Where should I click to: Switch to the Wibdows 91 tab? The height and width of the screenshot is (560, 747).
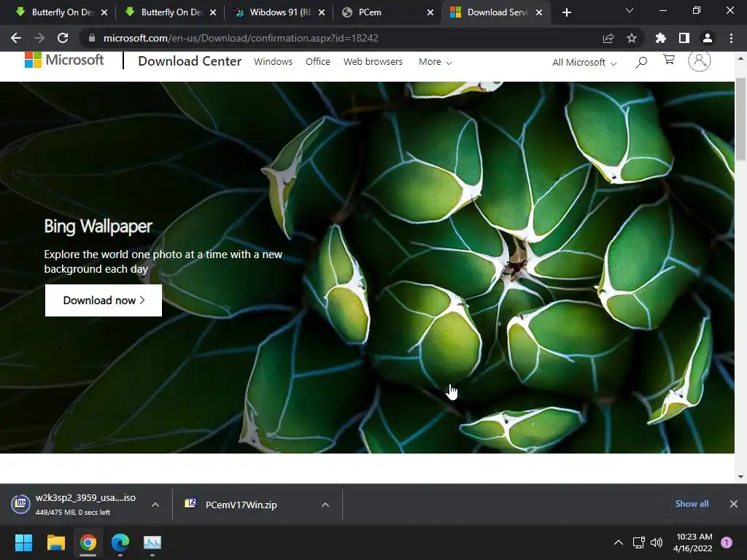279,12
